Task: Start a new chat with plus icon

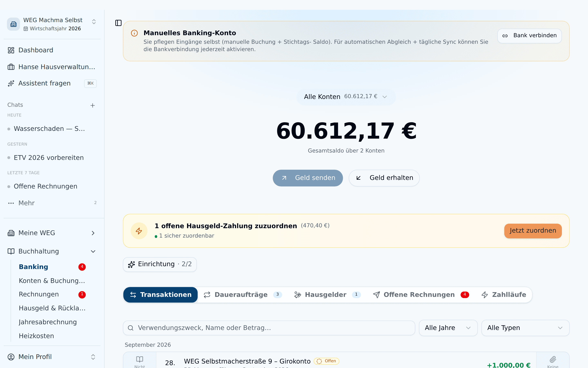Action: (92, 105)
